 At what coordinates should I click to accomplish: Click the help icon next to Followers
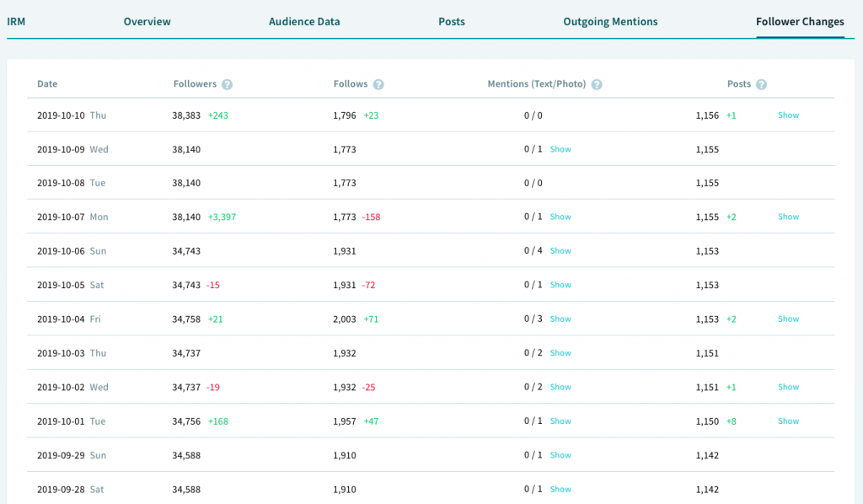click(228, 84)
